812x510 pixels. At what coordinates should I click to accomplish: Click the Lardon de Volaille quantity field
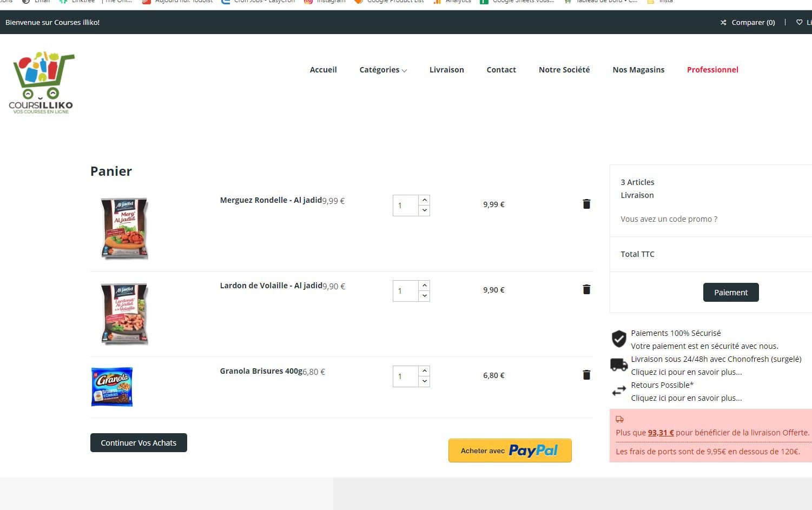coord(406,291)
